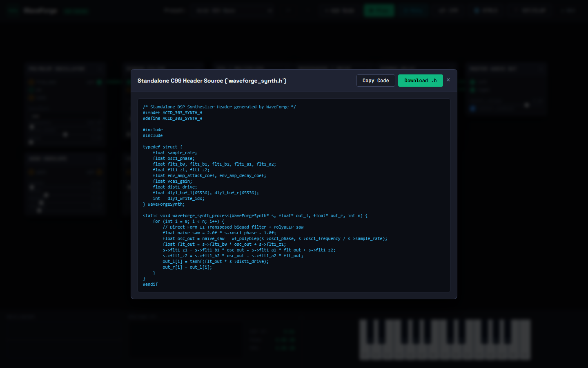Click the 'out_l[i] = tanhf' line
588x368 pixels.
pyautogui.click(x=216, y=262)
